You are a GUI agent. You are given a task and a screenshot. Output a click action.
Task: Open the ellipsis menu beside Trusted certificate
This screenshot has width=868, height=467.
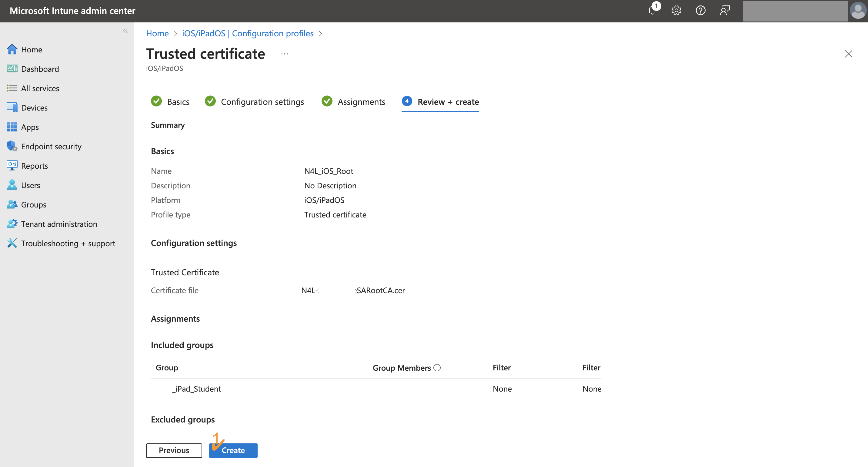tap(284, 54)
